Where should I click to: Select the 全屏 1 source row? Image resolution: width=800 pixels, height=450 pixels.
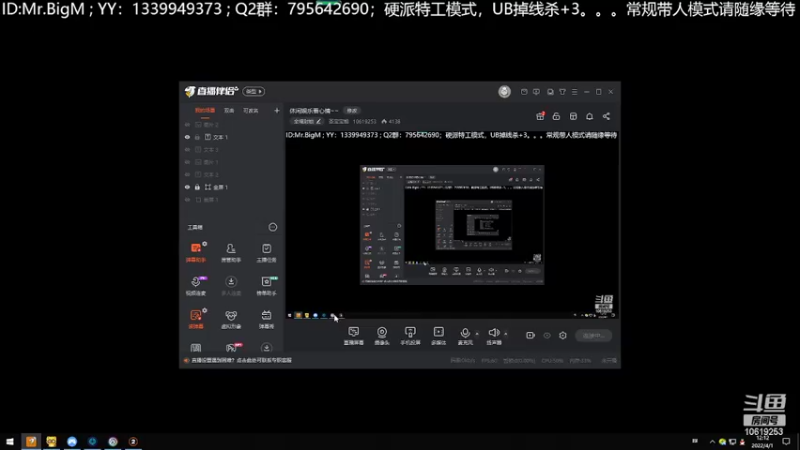[232, 187]
